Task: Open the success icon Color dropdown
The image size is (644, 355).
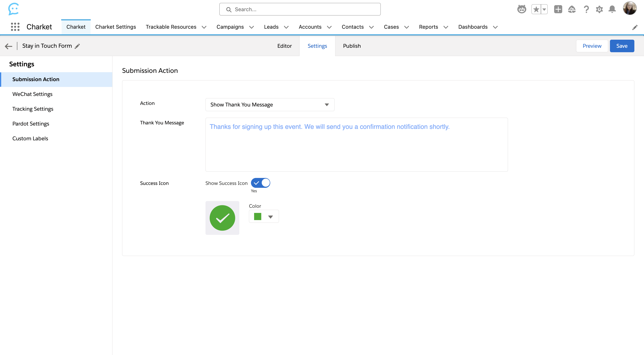Action: pyautogui.click(x=271, y=216)
